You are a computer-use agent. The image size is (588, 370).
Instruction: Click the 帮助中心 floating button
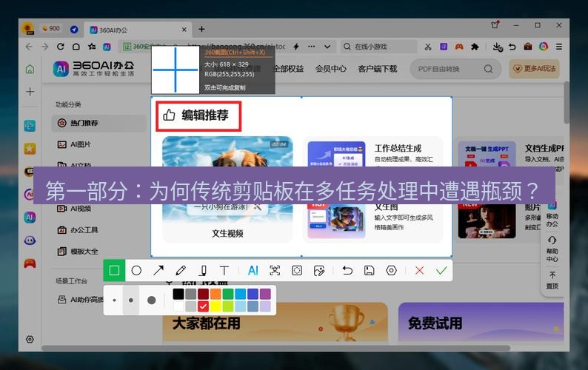[x=552, y=249]
